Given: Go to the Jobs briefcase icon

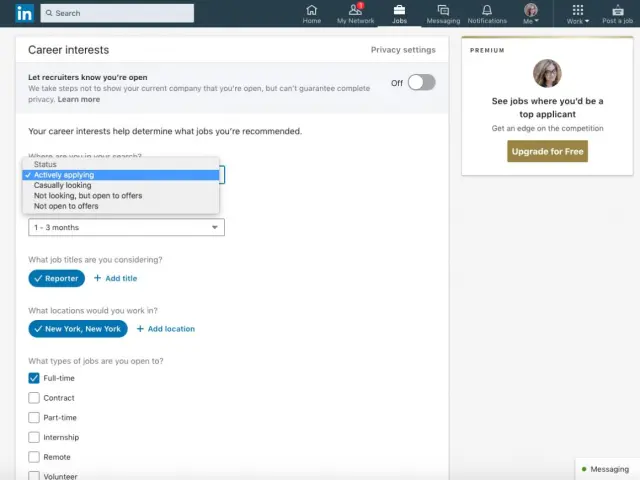Looking at the screenshot, I should [400, 10].
